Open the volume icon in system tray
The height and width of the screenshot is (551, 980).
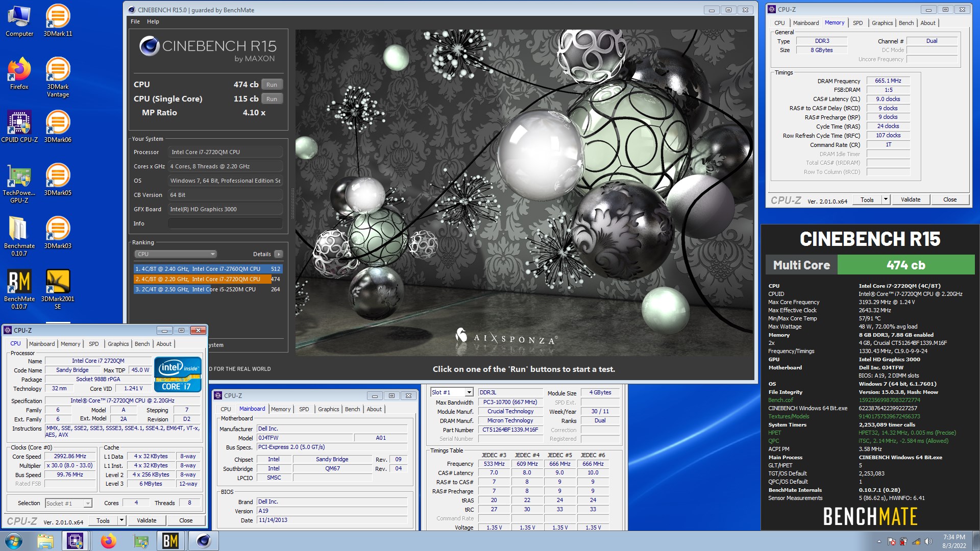(928, 541)
